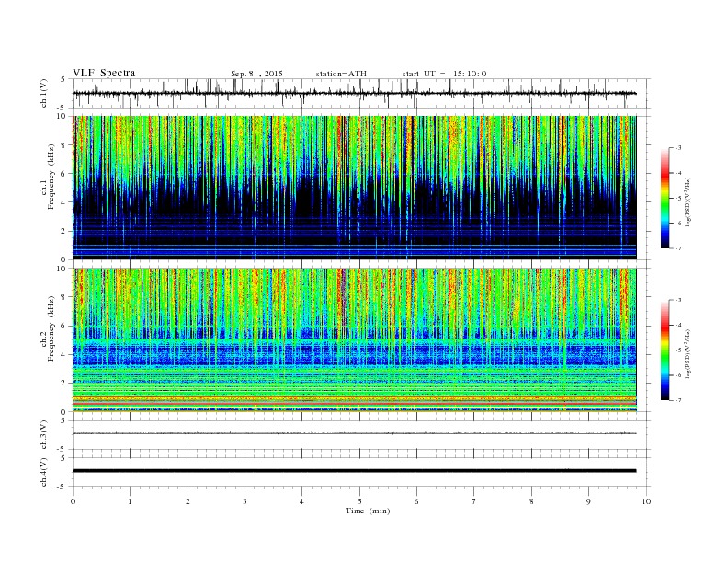Viewport: 728px width, 563px height.
Task: Click time axis tick label "1"
Action: [x=130, y=501]
